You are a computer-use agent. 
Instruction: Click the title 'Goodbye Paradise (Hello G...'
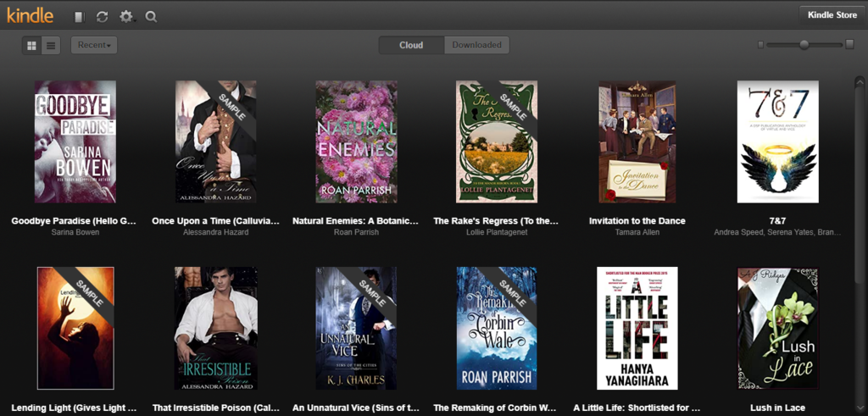(x=74, y=221)
